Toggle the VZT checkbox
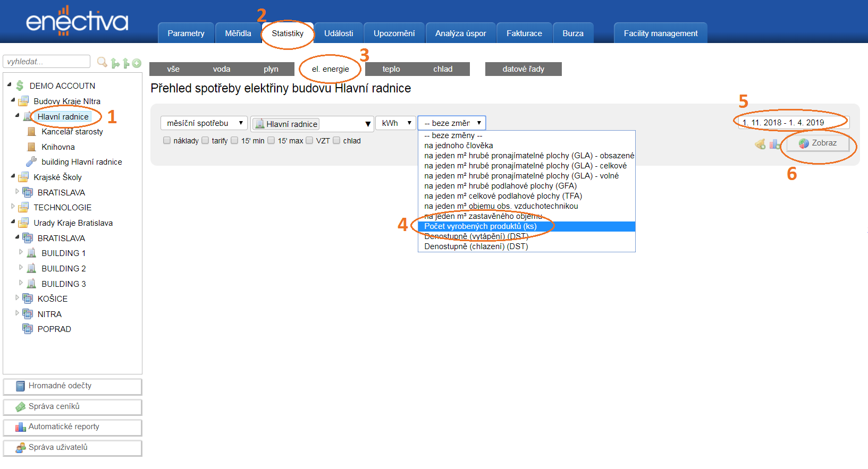Viewport: 868px width, 469px height. pyautogui.click(x=309, y=141)
